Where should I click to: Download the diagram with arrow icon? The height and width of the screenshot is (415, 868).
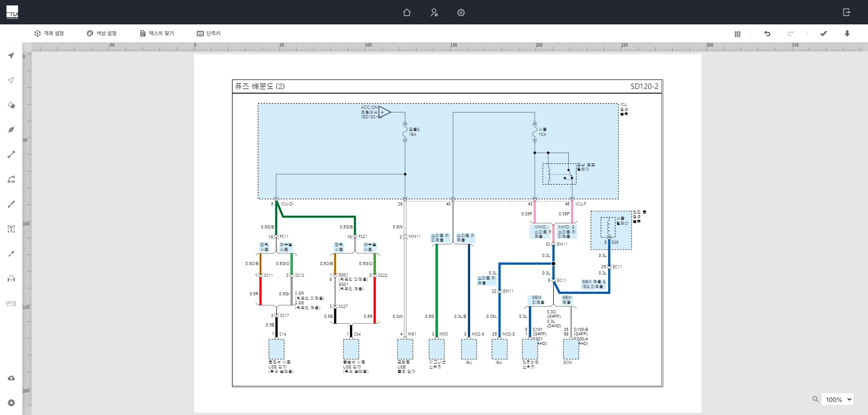(x=847, y=33)
